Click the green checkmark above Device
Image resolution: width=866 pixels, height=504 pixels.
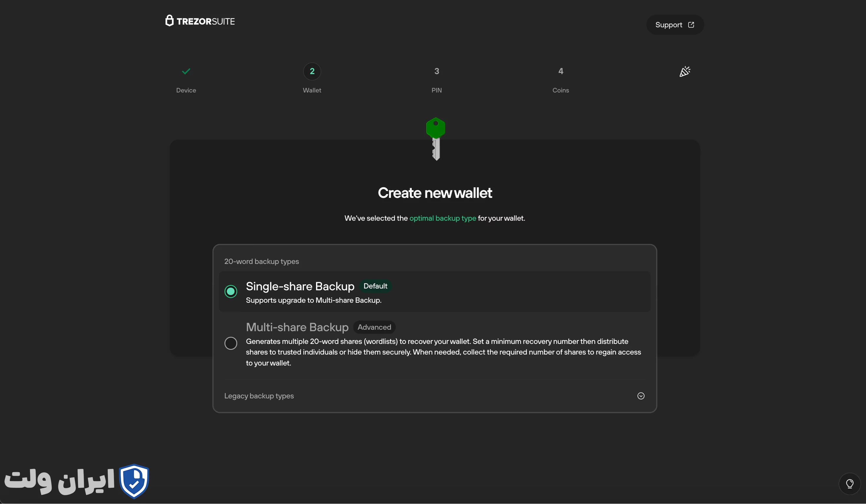(x=186, y=71)
